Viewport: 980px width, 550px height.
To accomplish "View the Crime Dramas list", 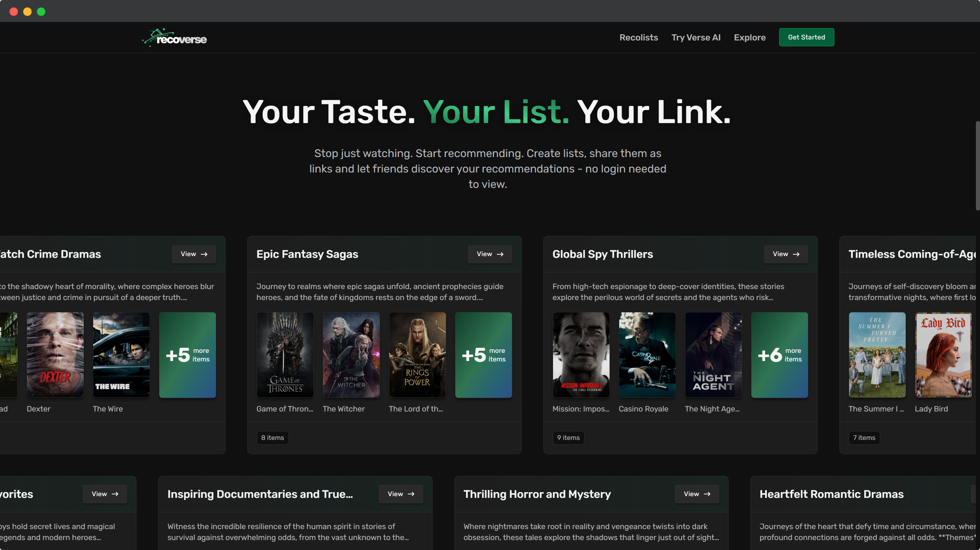I will coord(194,254).
